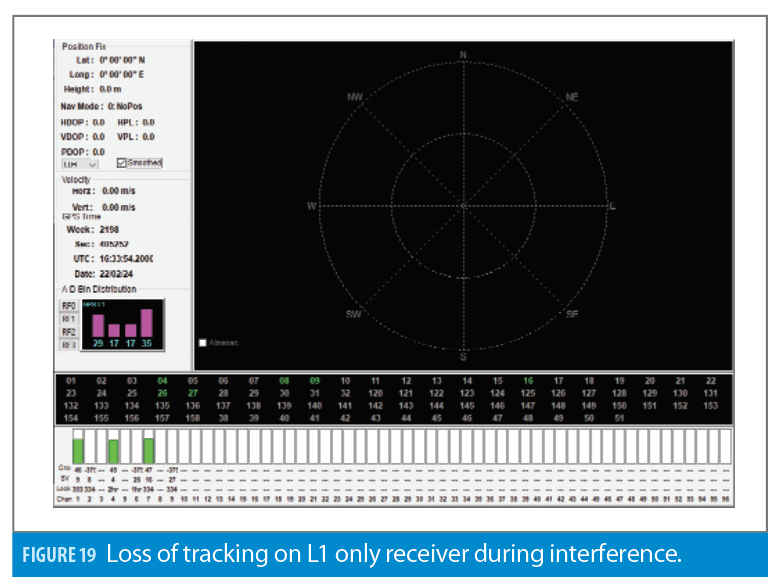Select the RF0 button
The image size is (784, 586).
[x=68, y=306]
